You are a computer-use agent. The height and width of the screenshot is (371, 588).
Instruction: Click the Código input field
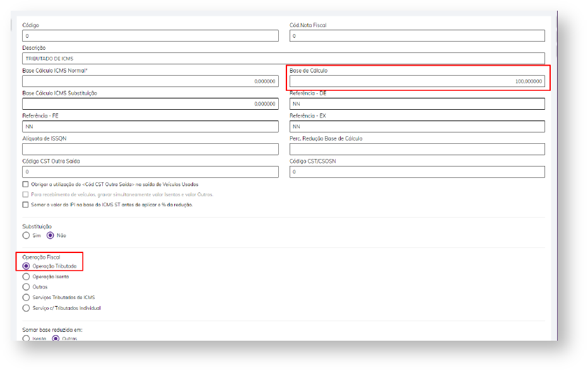[x=150, y=36]
